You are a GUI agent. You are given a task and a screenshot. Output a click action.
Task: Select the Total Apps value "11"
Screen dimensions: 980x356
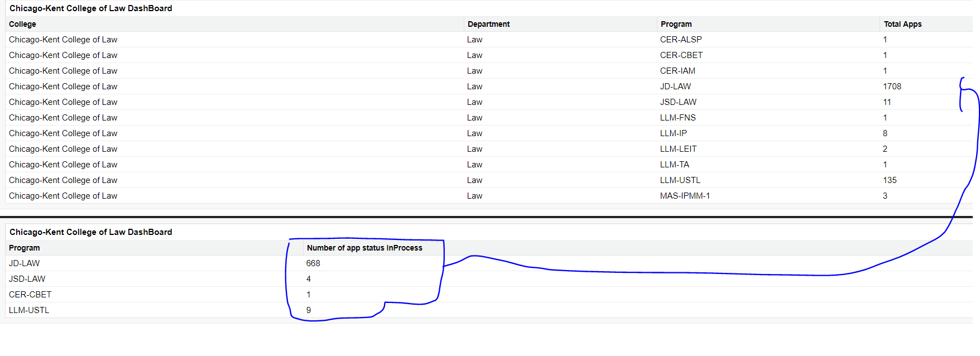(x=887, y=102)
